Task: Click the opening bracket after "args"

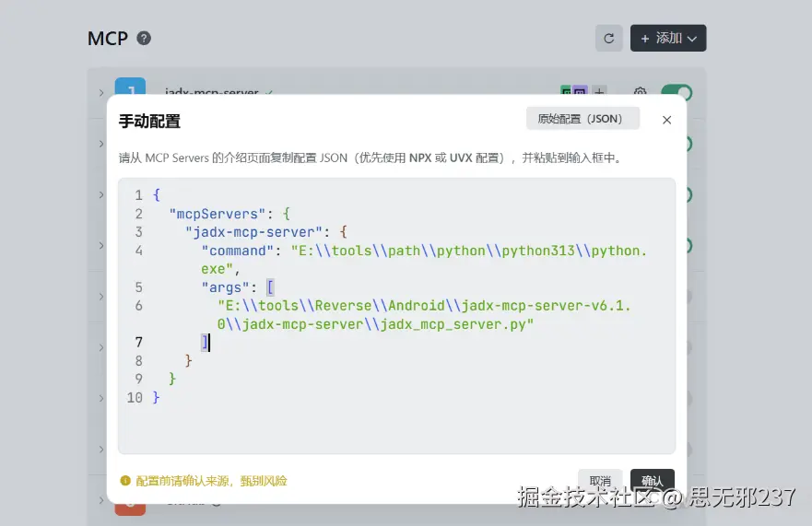Action: tap(270, 287)
